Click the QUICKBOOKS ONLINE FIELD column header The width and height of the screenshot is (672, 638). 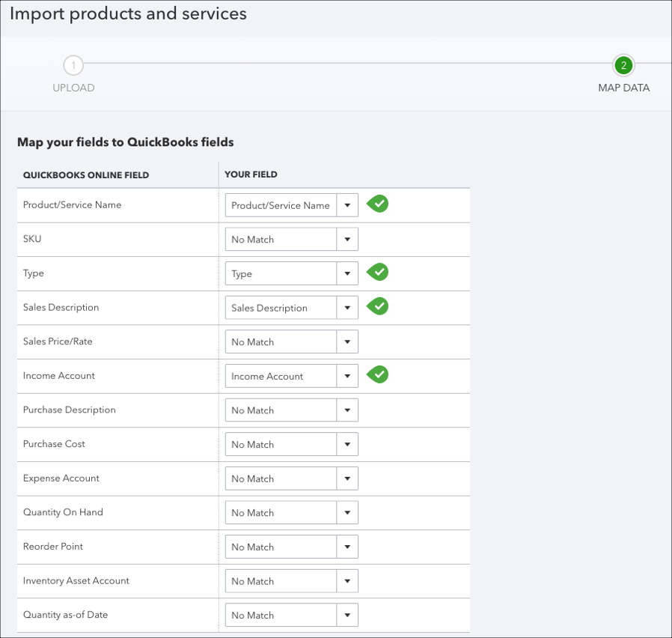[x=86, y=175]
